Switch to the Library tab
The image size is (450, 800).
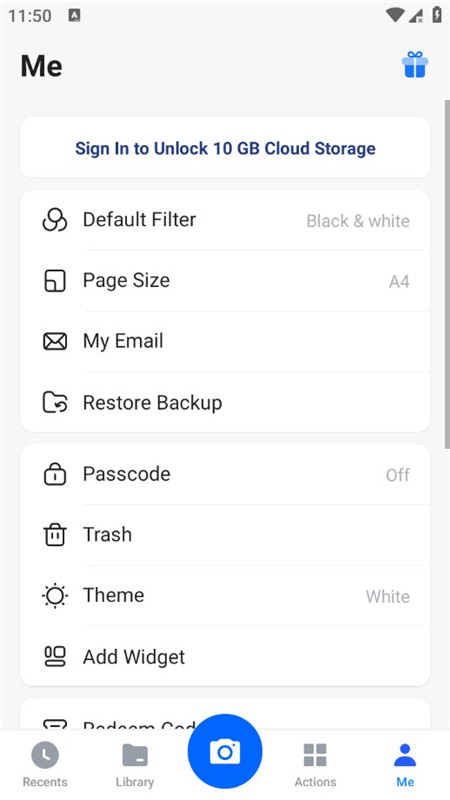(x=135, y=765)
